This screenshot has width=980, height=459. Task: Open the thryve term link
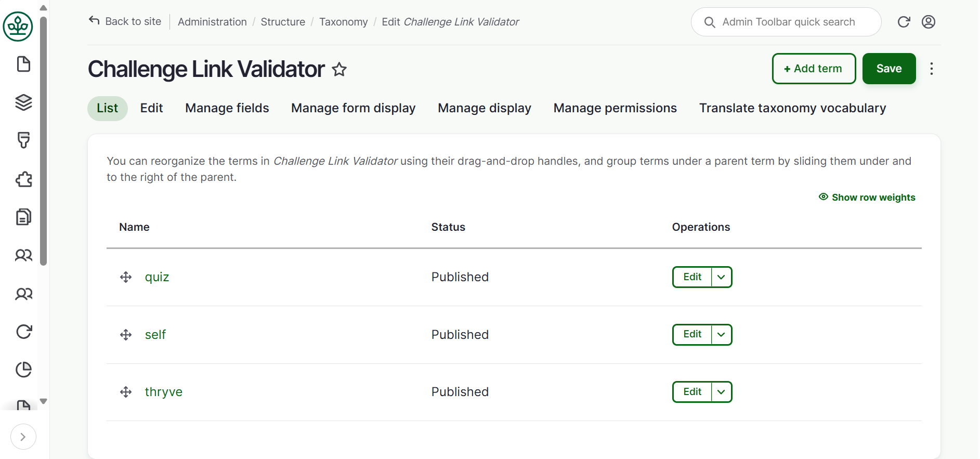point(164,392)
